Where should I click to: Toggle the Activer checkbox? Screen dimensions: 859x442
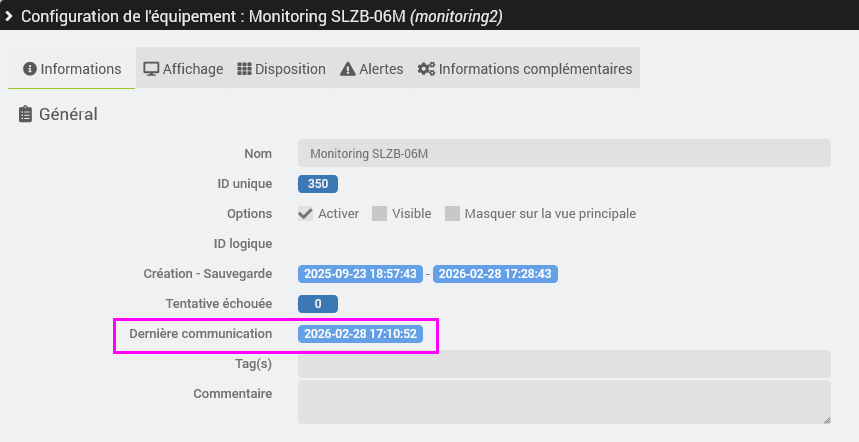[306, 213]
